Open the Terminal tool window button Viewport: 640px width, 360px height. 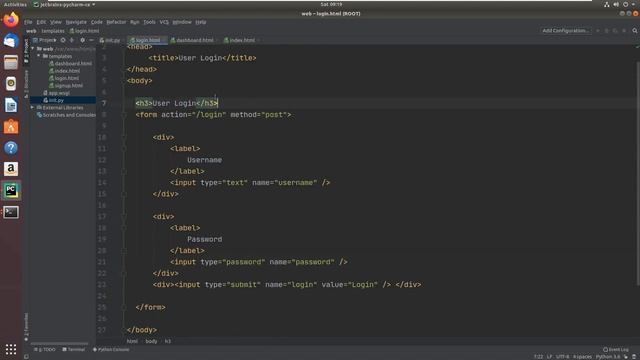tap(74, 349)
